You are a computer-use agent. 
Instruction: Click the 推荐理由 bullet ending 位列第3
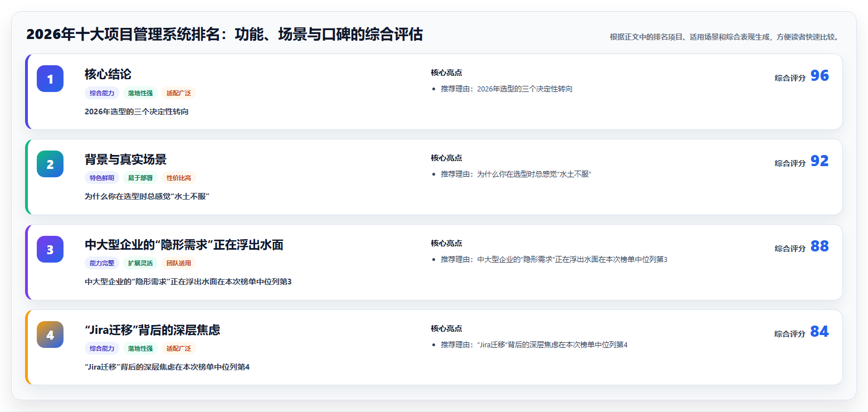554,260
